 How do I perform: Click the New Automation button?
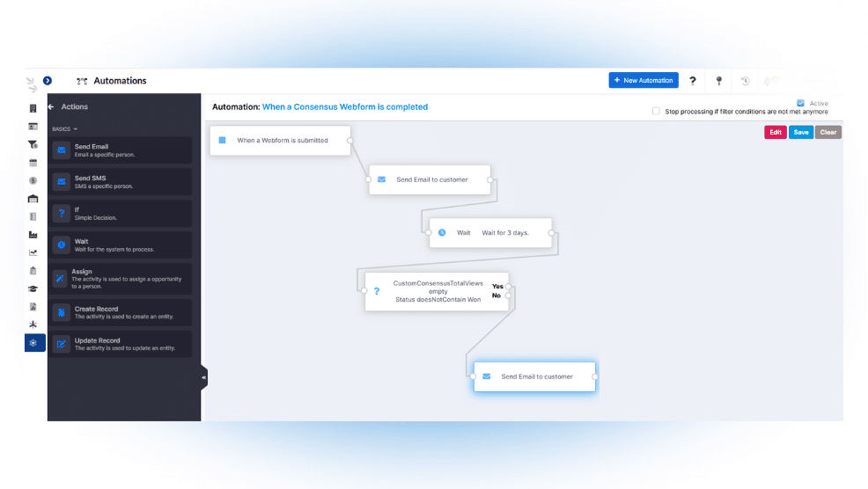[x=644, y=80]
